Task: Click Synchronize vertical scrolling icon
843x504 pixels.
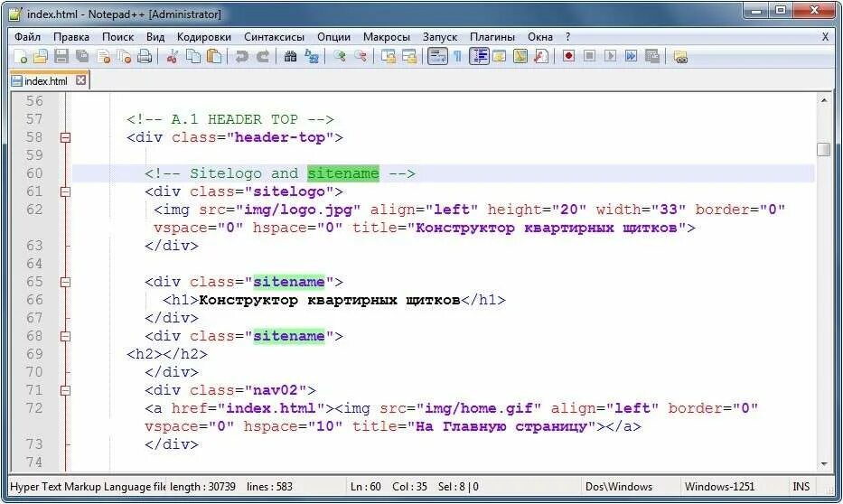Action: pyautogui.click(x=388, y=56)
